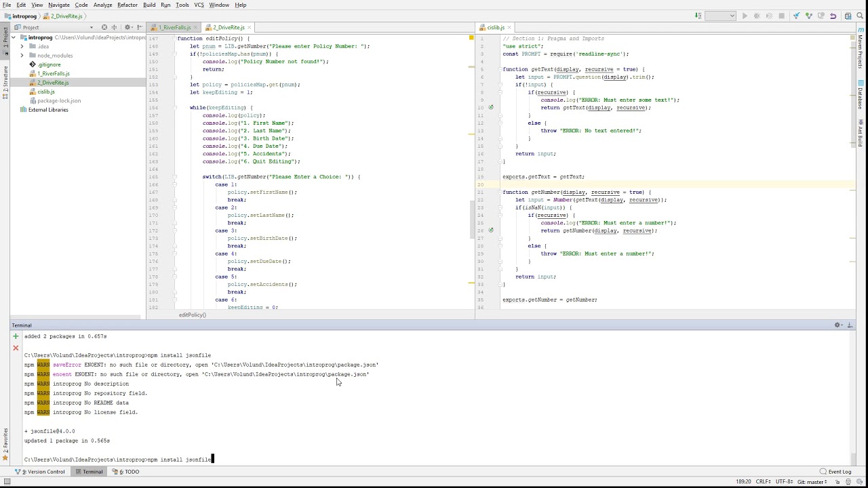The height and width of the screenshot is (488, 868).
Task: Open the 6: TODO tool tab
Action: coord(126,472)
